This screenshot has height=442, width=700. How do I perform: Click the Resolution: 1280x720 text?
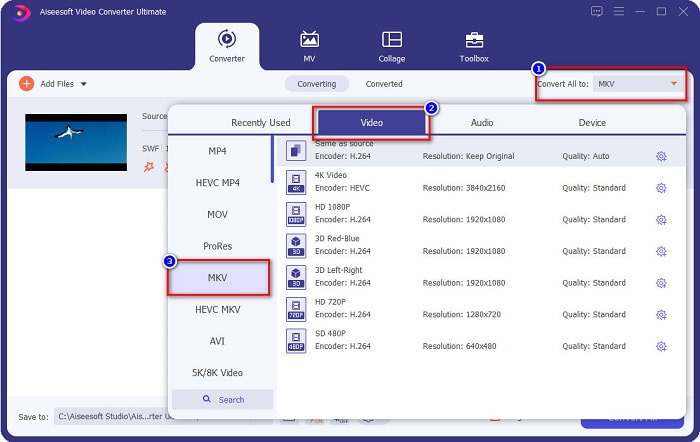(462, 314)
